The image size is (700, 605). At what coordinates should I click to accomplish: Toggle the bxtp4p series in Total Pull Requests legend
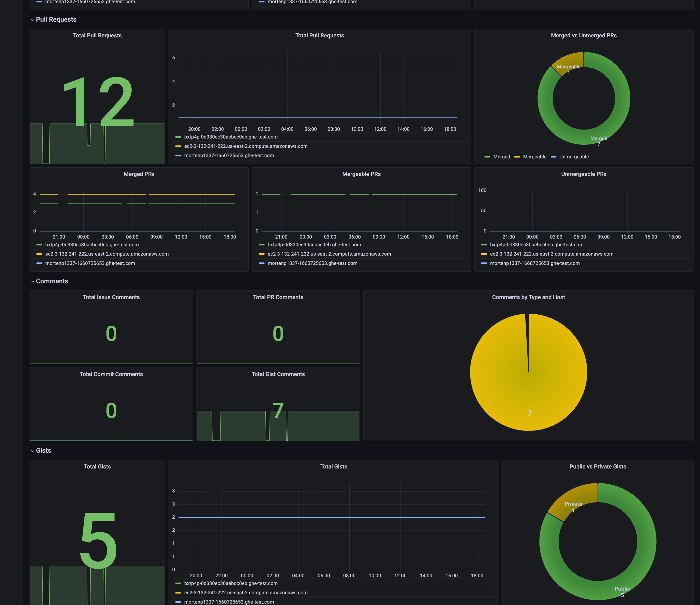tap(230, 137)
